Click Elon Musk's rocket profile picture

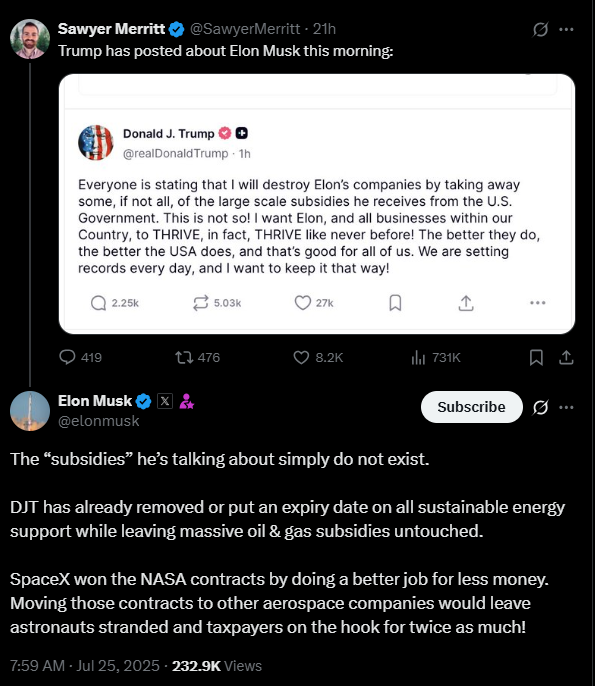[x=30, y=411]
